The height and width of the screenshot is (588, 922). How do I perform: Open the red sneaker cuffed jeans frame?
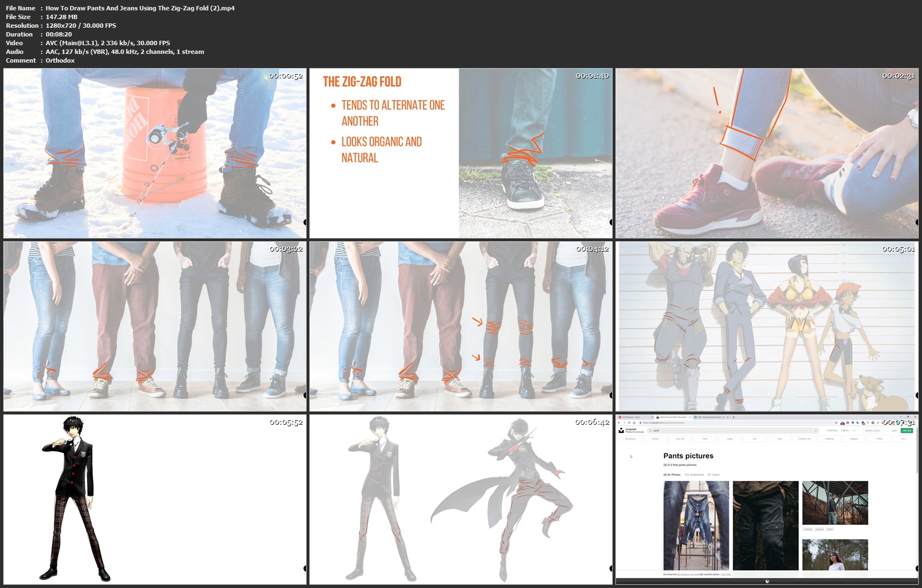[767, 153]
